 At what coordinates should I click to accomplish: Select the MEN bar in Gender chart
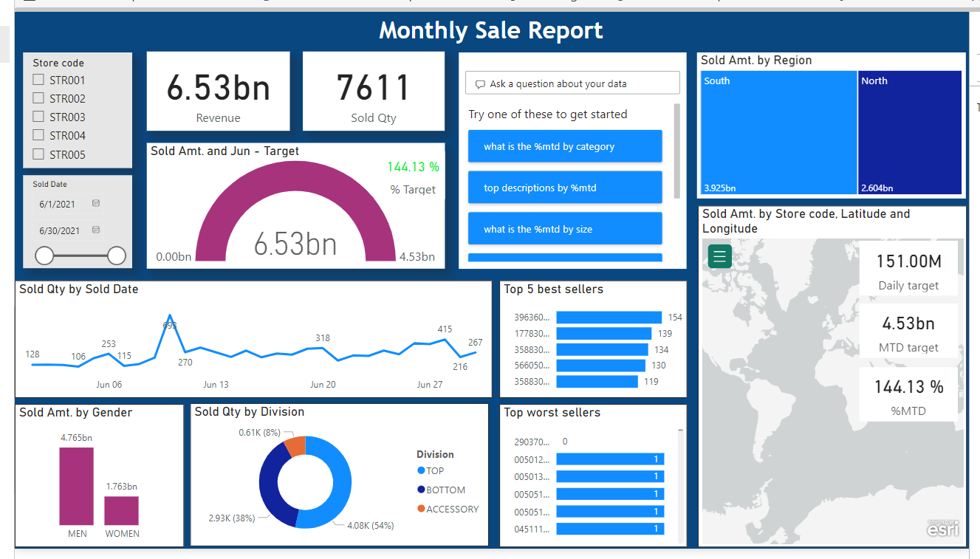coord(77,485)
